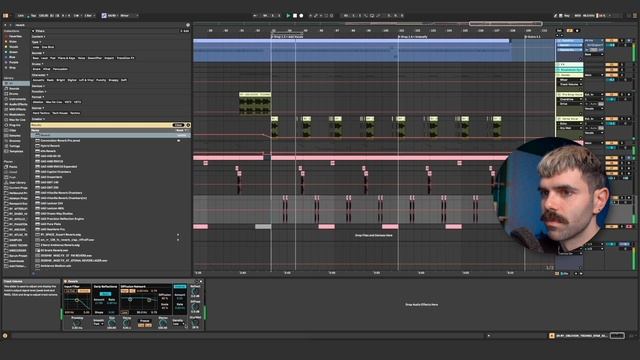
Task: Open MIDI Effects in the library
Action: pyautogui.click(x=17, y=109)
